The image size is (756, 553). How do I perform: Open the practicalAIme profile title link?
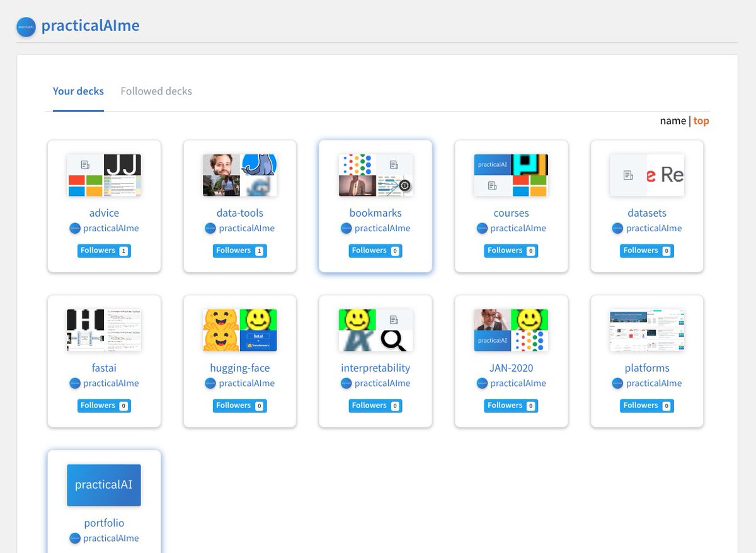90,26
